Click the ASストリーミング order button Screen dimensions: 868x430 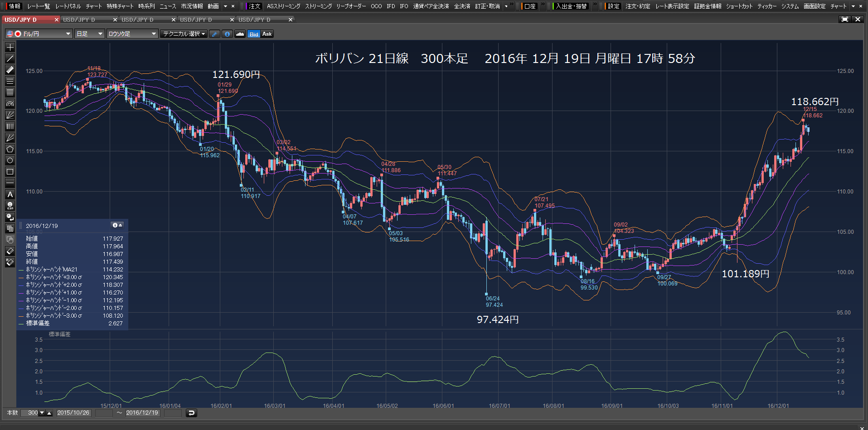pos(284,6)
